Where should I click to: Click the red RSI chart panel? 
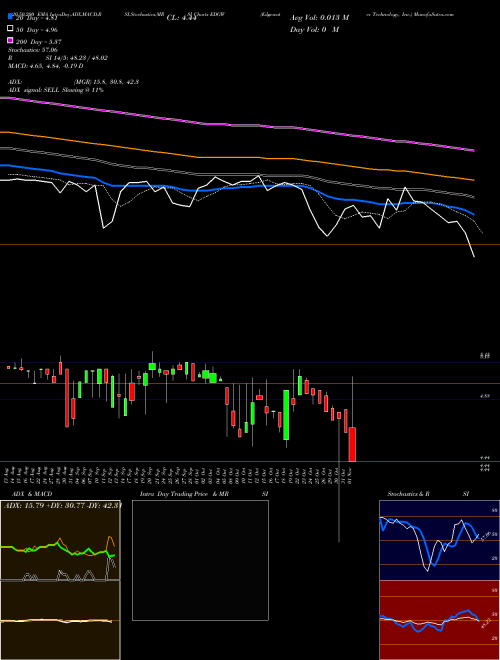[x=439, y=620]
